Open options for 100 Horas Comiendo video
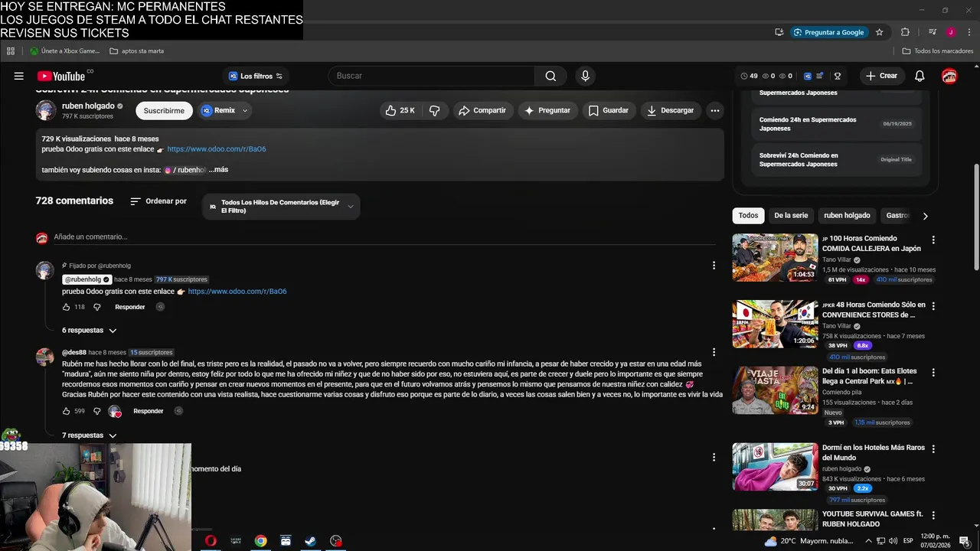The height and width of the screenshot is (551, 980). point(933,240)
